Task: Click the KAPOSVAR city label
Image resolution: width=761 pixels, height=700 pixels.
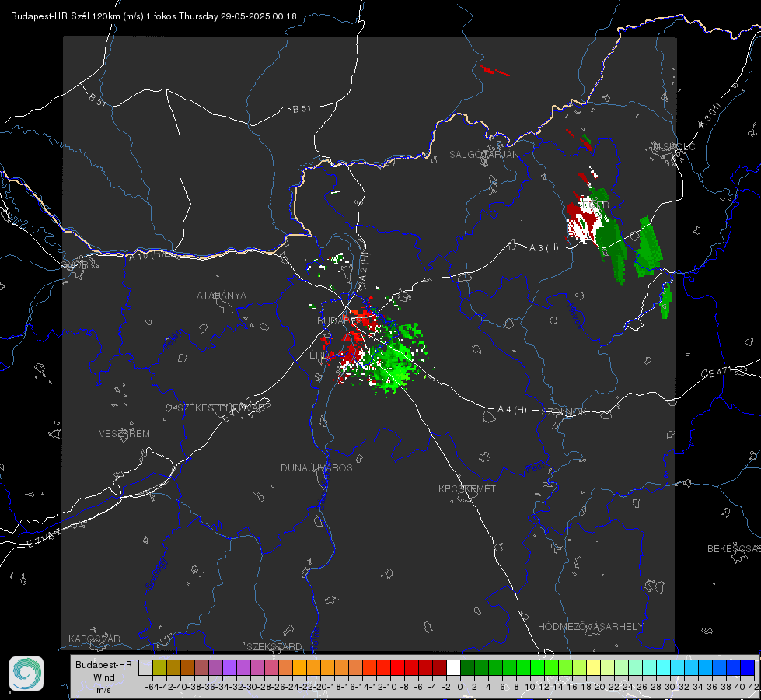Action: 94,639
